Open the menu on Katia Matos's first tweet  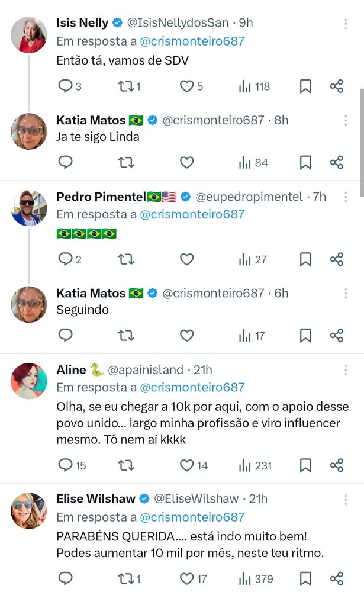tap(345, 120)
